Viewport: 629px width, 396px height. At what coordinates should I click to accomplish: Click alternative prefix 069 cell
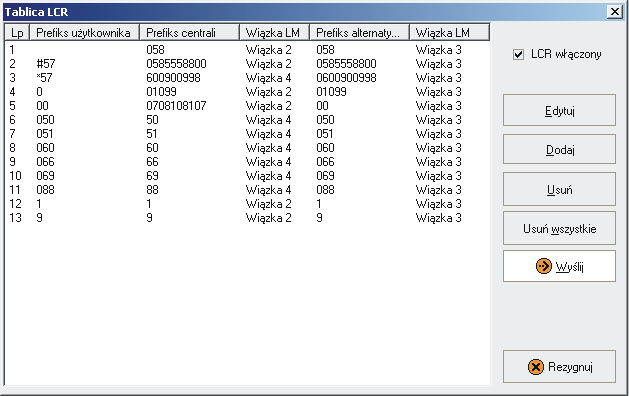click(x=325, y=176)
